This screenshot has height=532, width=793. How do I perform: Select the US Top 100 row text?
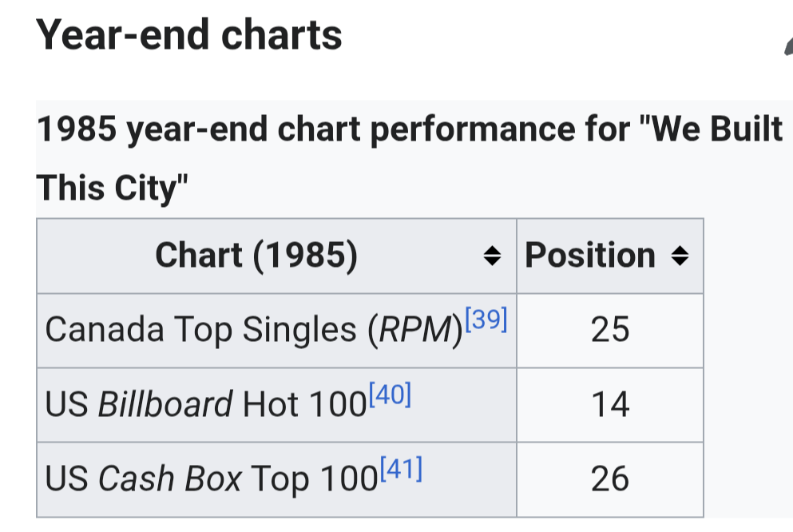[212, 479]
